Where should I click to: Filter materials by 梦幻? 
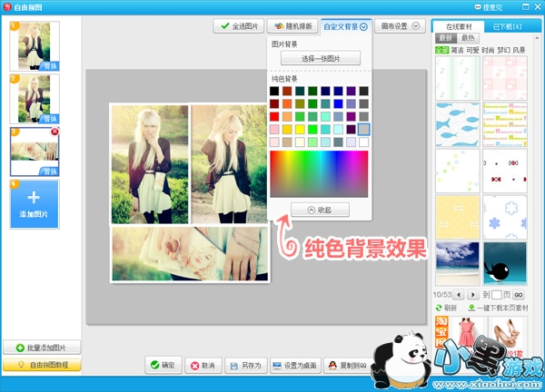coord(503,50)
